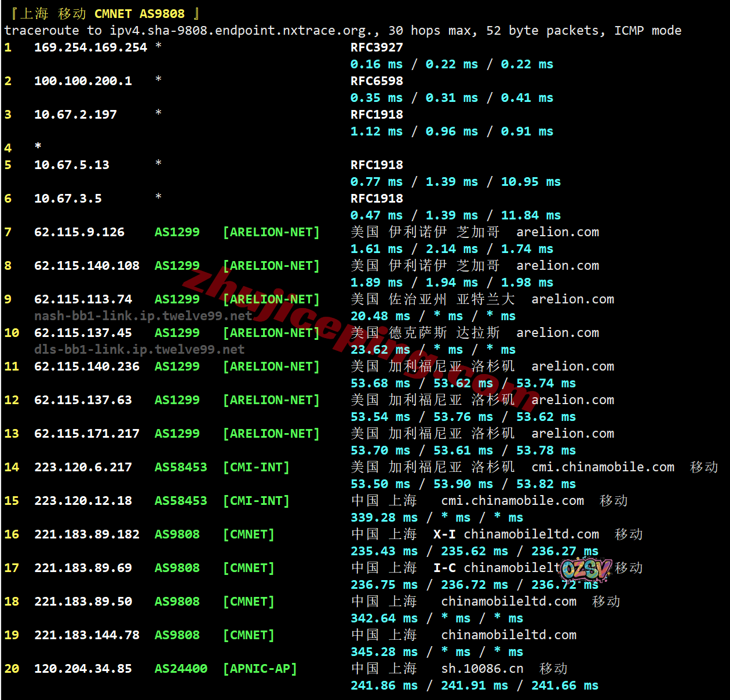
Task: Click the lone asterisk on hop 4
Action: pos(38,146)
